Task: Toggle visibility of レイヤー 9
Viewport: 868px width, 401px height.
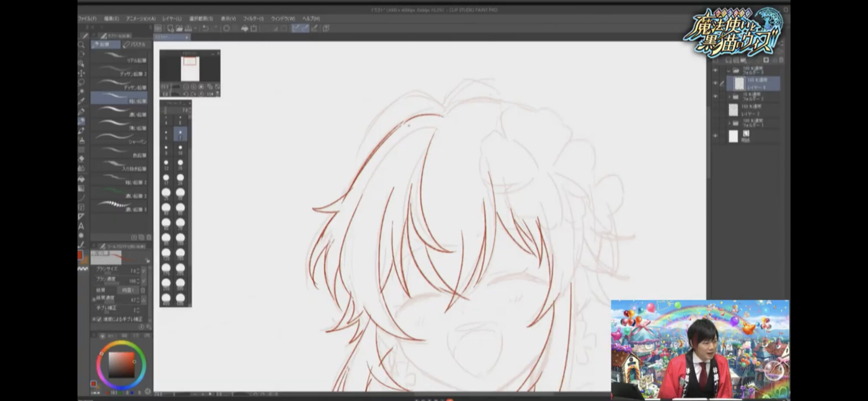Action: [x=715, y=83]
